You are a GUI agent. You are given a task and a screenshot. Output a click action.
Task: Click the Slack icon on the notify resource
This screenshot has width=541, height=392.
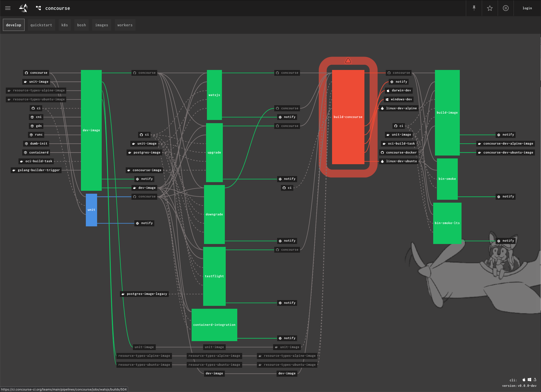pyautogui.click(x=392, y=82)
